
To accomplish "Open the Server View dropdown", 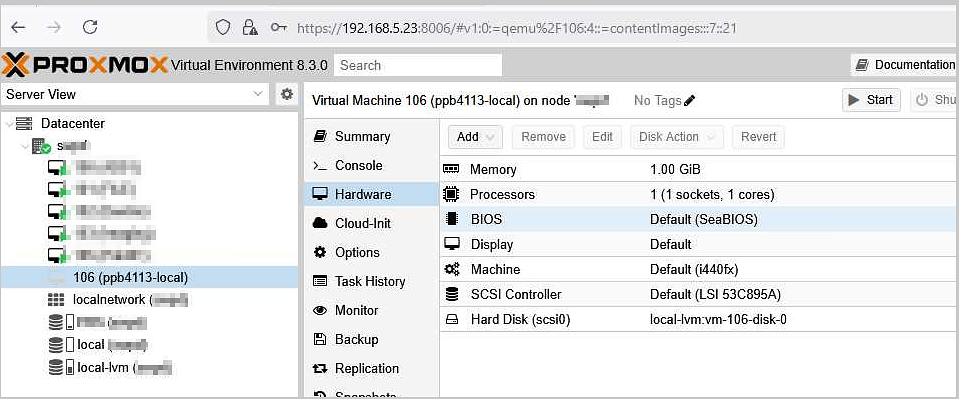I will 135,94.
